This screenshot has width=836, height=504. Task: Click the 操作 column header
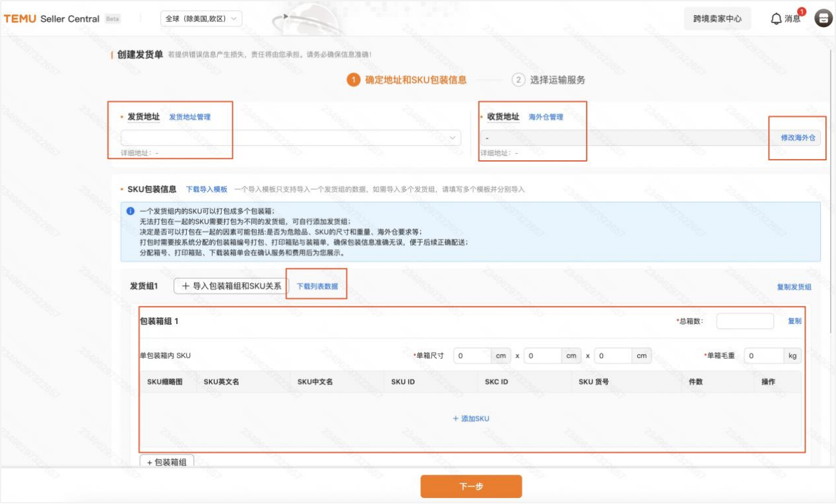pos(768,382)
